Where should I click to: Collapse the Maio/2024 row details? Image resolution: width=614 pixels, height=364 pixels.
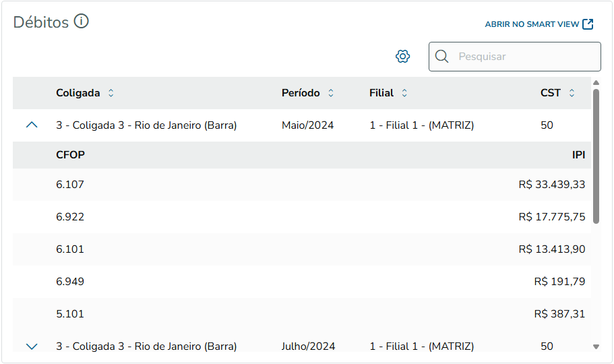[32, 125]
